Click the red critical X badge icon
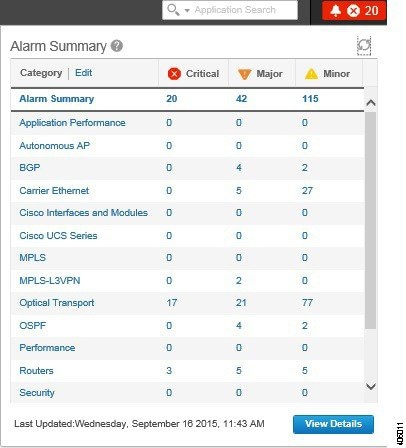 (x=353, y=11)
